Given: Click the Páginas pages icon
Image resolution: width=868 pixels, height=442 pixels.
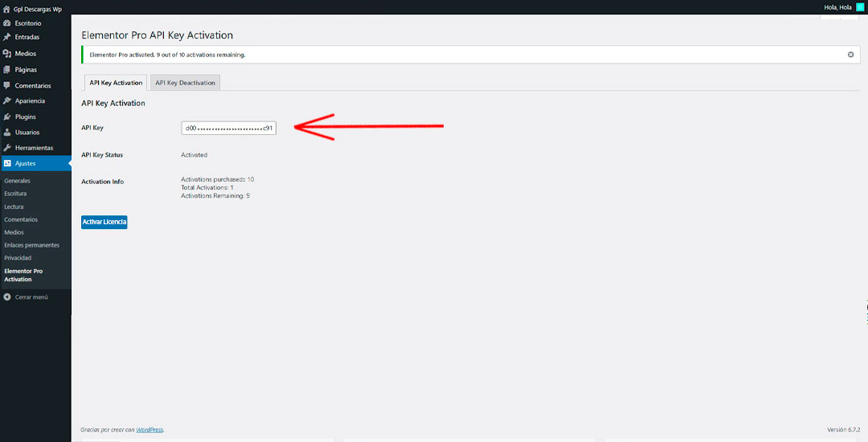Looking at the screenshot, I should click(6, 70).
